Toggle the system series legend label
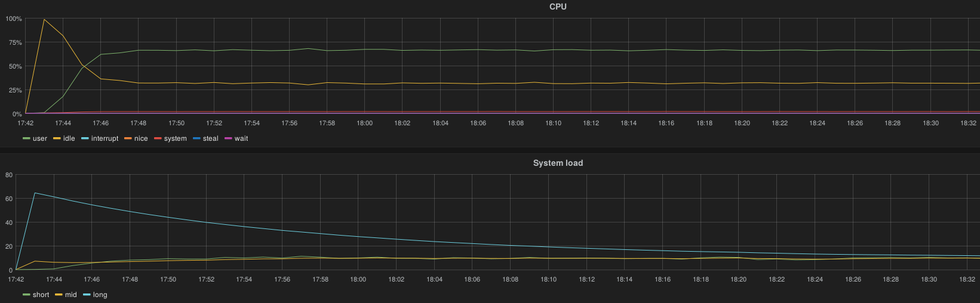The image size is (980, 303). click(175, 138)
